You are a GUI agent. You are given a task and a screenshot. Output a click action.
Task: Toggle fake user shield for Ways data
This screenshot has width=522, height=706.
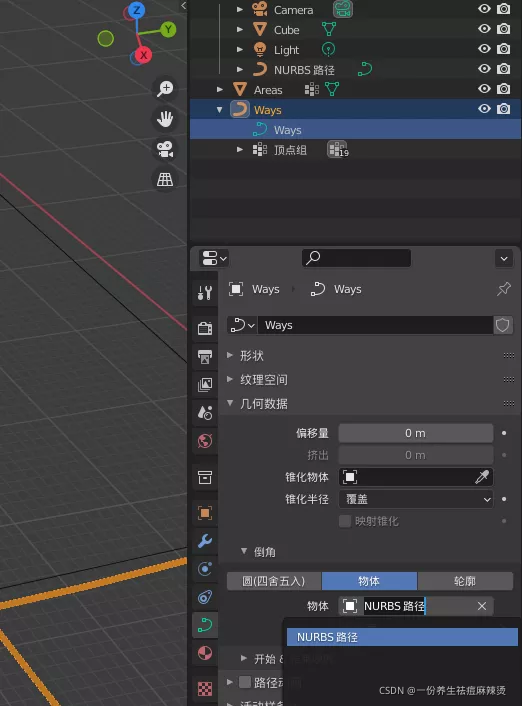click(x=503, y=325)
